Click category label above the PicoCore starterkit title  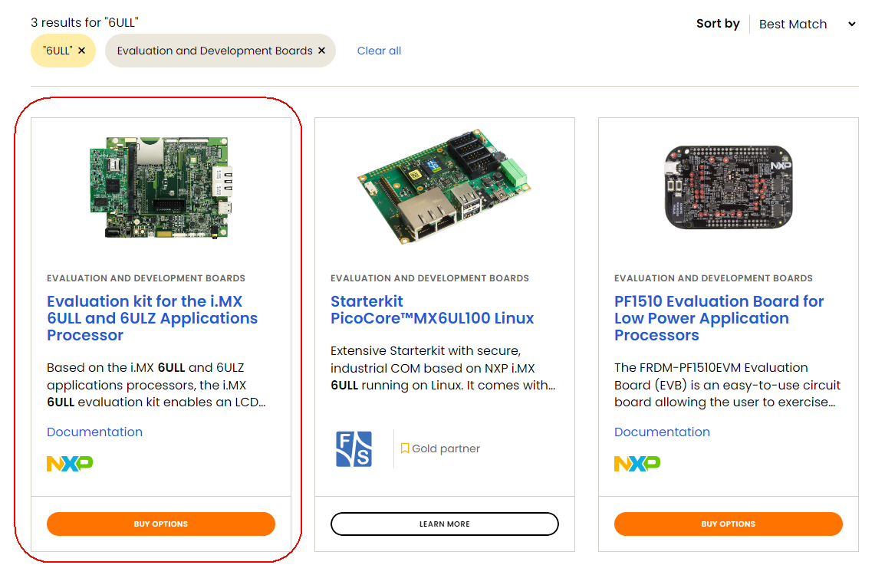429,278
